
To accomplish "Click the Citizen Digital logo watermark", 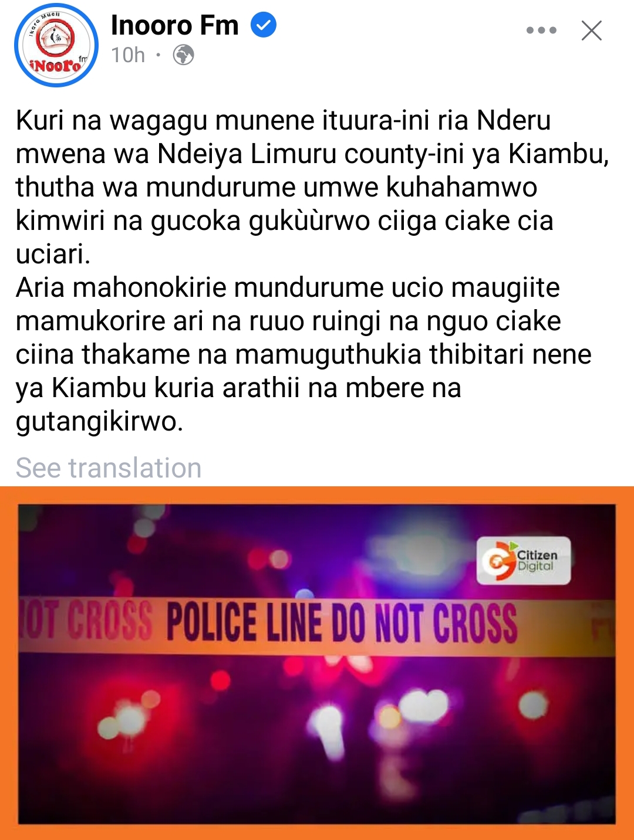I will click(524, 561).
